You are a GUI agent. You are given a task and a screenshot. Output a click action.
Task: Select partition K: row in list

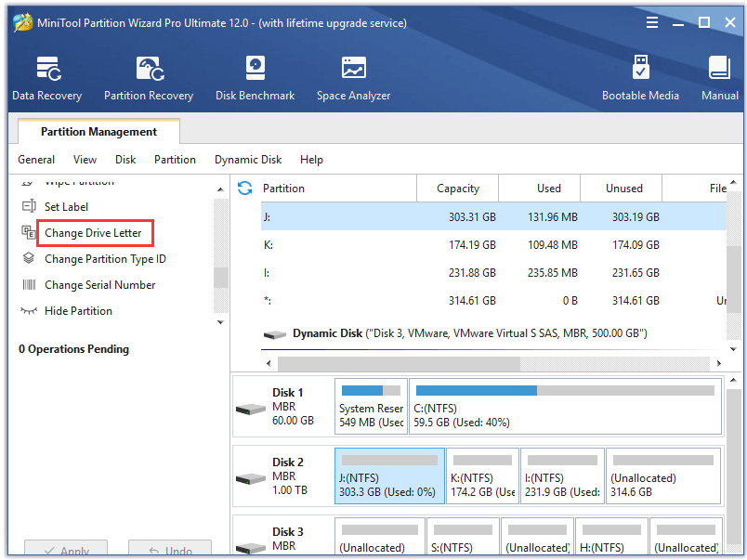[x=493, y=245]
